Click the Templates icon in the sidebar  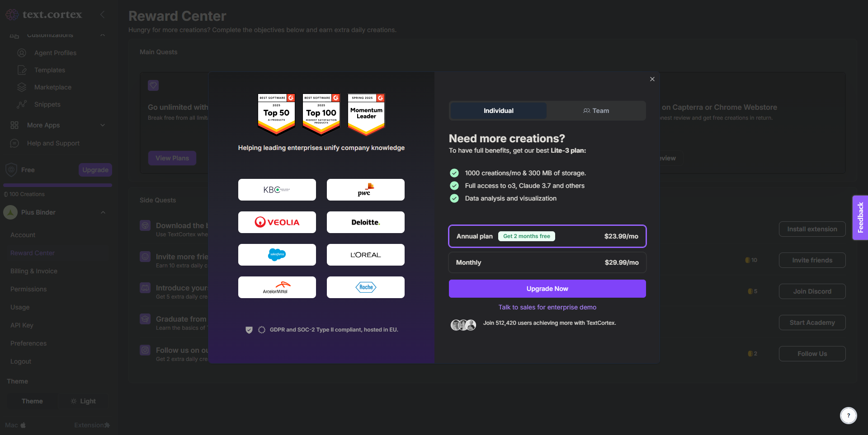(x=22, y=70)
